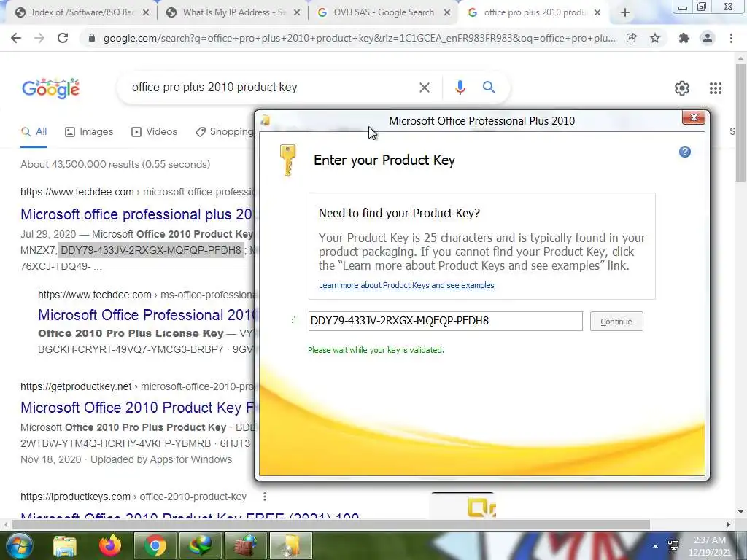The width and height of the screenshot is (747, 560).
Task: Select the Videos search filter
Action: click(155, 132)
